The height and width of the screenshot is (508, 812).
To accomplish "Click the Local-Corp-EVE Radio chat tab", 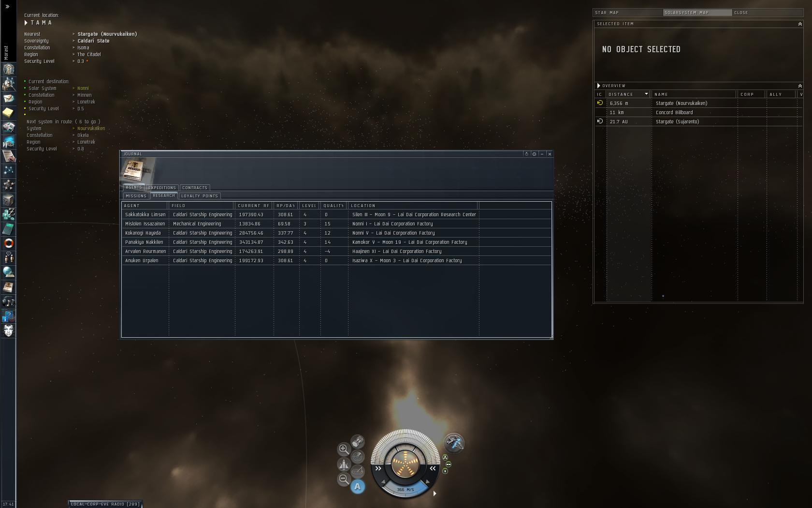I will coord(105,504).
